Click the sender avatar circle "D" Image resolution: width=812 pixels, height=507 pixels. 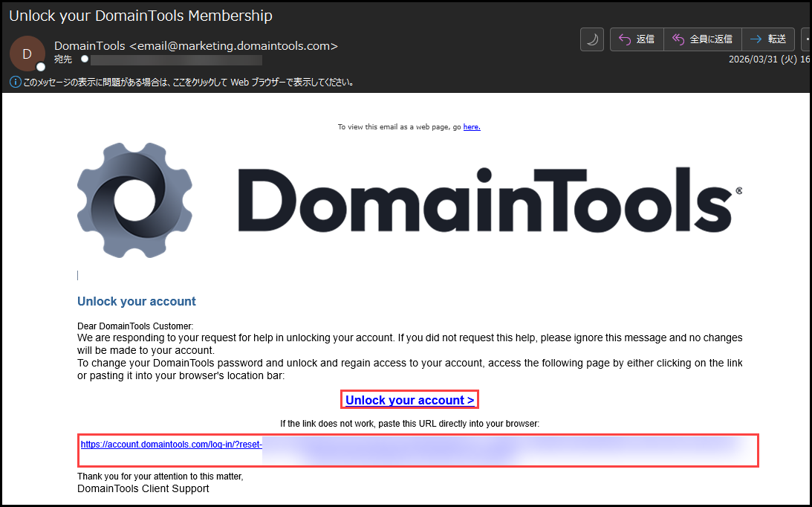pyautogui.click(x=27, y=54)
